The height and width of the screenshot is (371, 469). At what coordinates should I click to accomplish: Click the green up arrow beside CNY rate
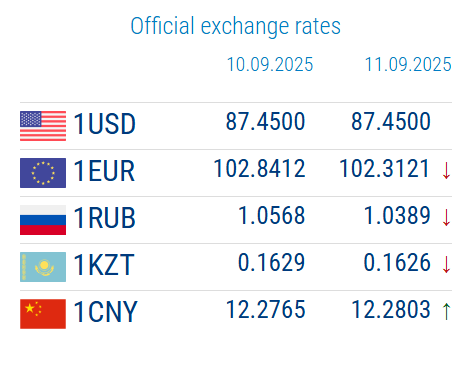pos(446,311)
